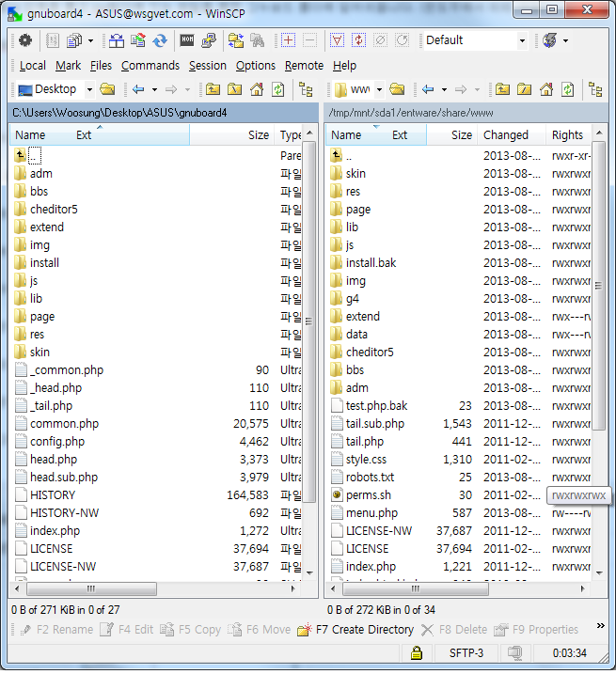Toggle the local directory tree icon
The image size is (616, 674).
click(306, 89)
